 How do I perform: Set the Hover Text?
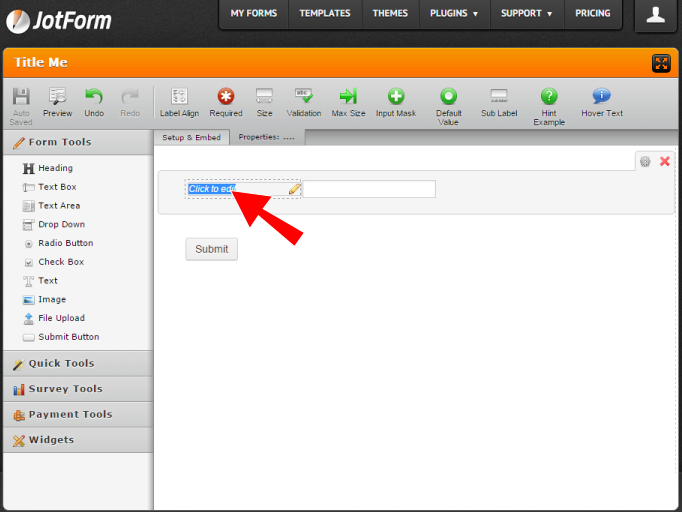[602, 103]
